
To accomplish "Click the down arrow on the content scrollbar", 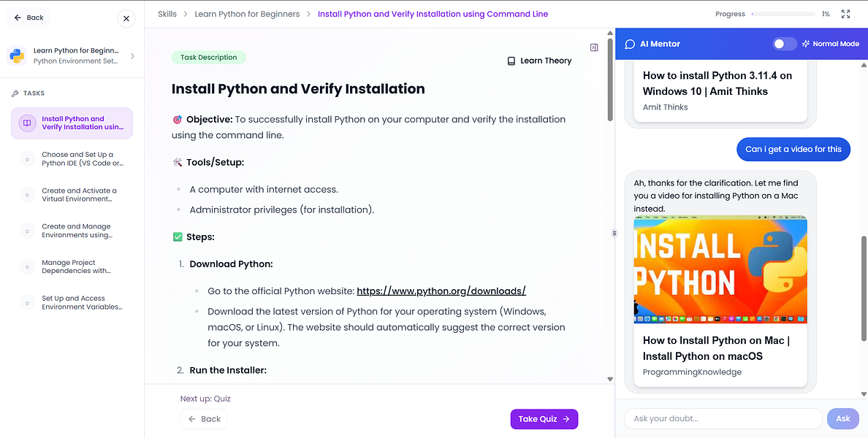I will tap(609, 379).
